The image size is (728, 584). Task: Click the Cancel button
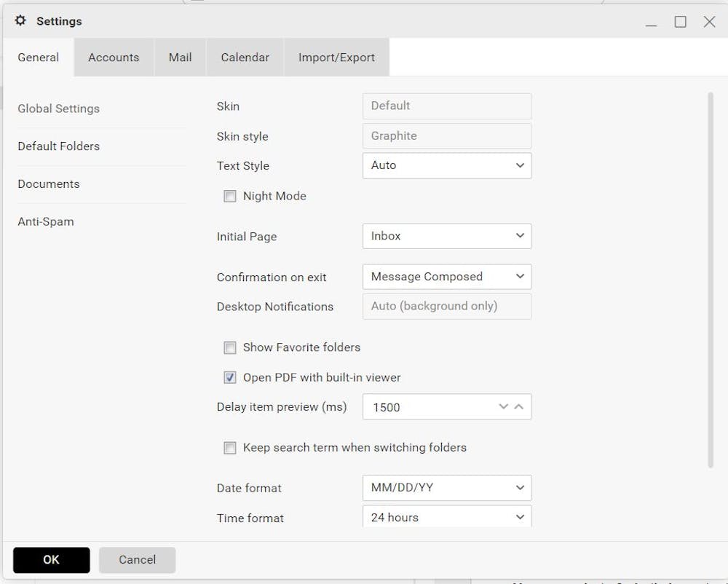coord(137,560)
